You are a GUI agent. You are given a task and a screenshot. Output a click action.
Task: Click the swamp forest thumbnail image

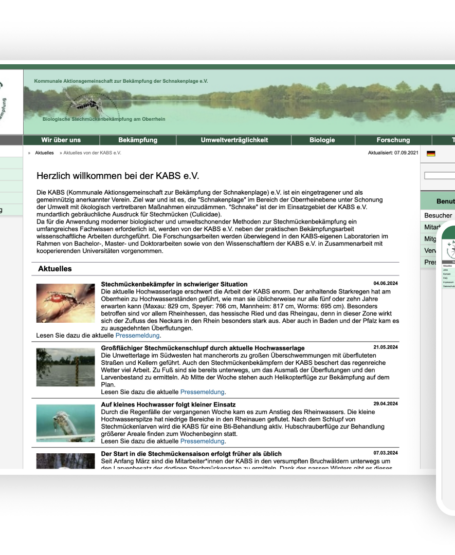[66, 461]
